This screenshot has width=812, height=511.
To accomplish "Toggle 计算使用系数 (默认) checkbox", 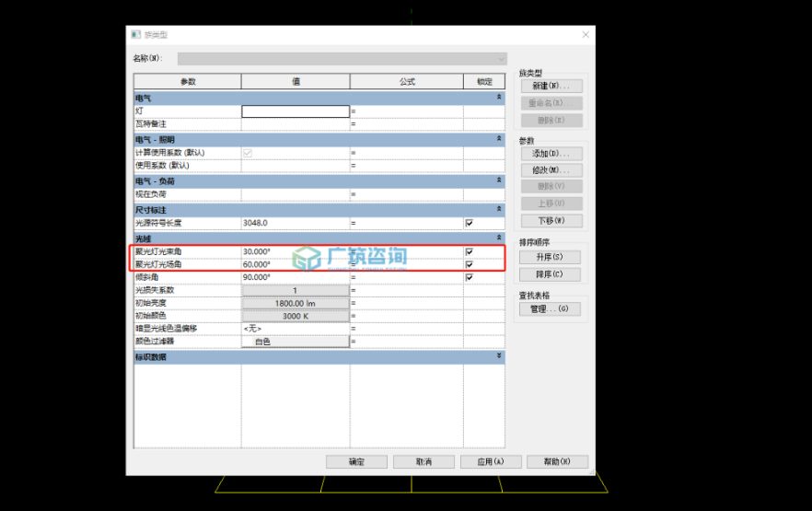I will pos(248,153).
